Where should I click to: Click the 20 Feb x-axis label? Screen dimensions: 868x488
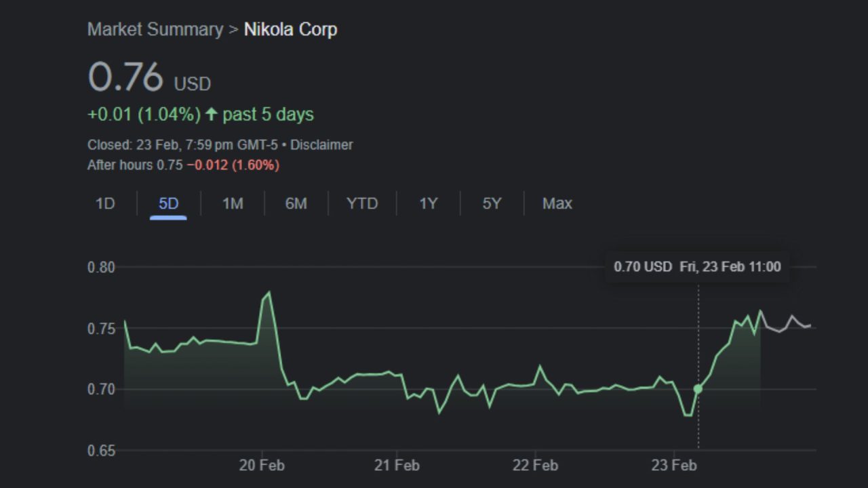(262, 466)
